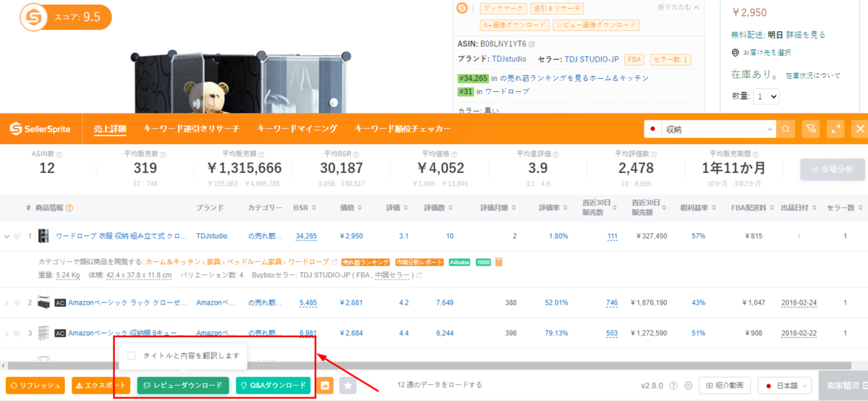
Task: Switch to キーワード逆引きリサーチ tab
Action: (192, 129)
